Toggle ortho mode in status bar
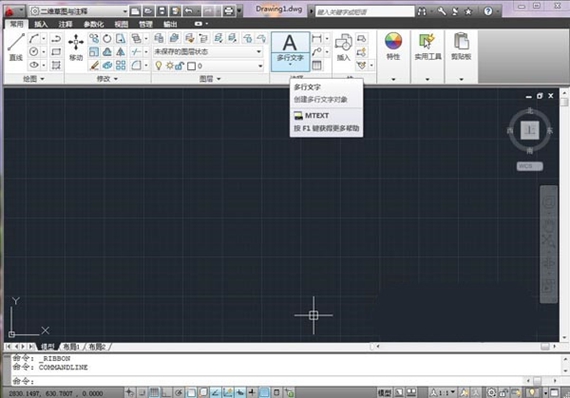The height and width of the screenshot is (398, 570). [x=166, y=393]
